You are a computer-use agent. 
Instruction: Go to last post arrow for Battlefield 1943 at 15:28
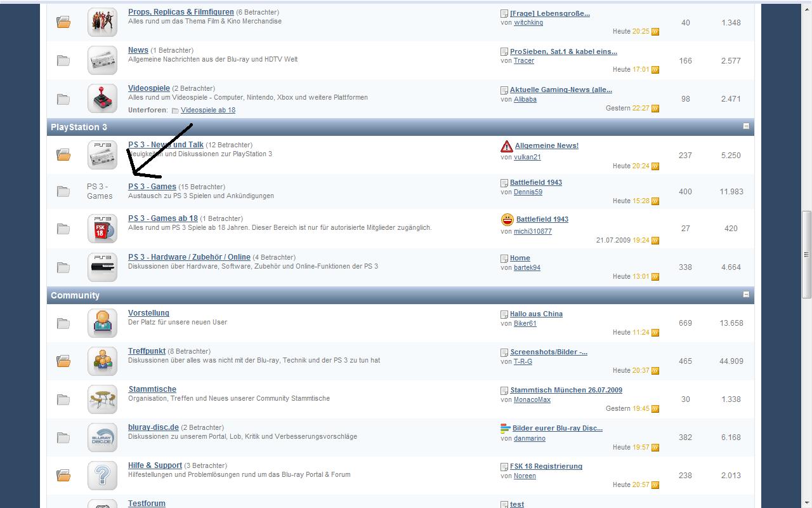[655, 201]
